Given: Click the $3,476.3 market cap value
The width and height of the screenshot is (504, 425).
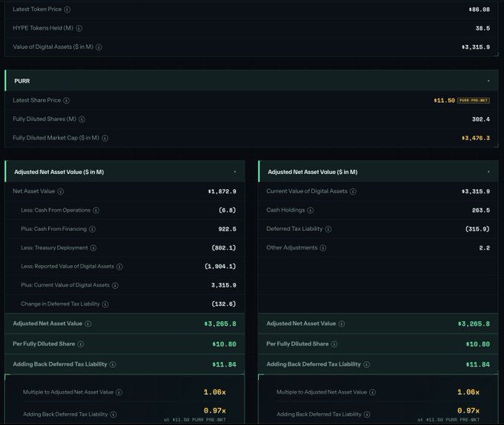Looking at the screenshot, I should coord(476,138).
